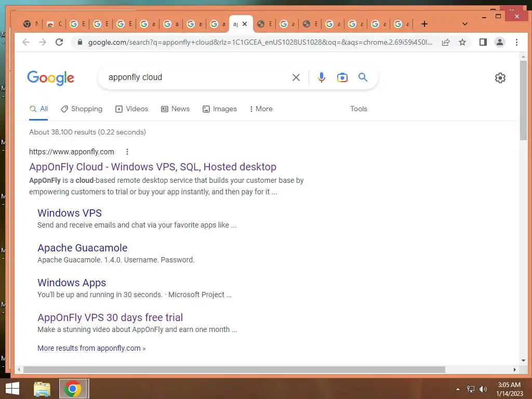Click the horizontal scroll right arrow
Viewport: 532px width, 399px height.
click(515, 369)
